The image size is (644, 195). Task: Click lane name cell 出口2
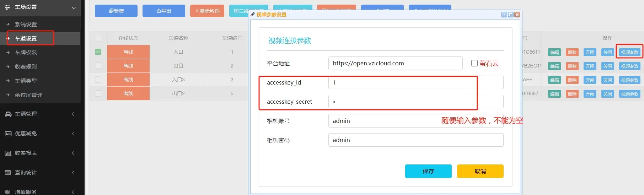coord(178,93)
